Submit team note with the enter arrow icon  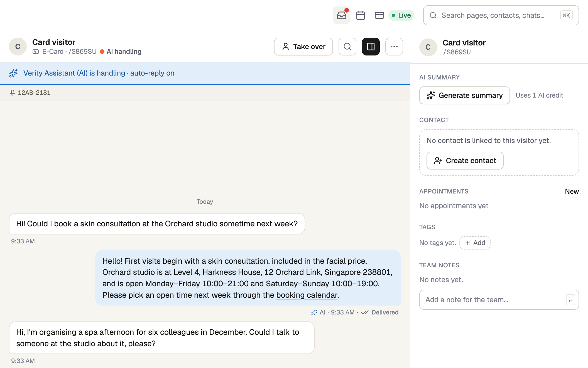(x=570, y=300)
